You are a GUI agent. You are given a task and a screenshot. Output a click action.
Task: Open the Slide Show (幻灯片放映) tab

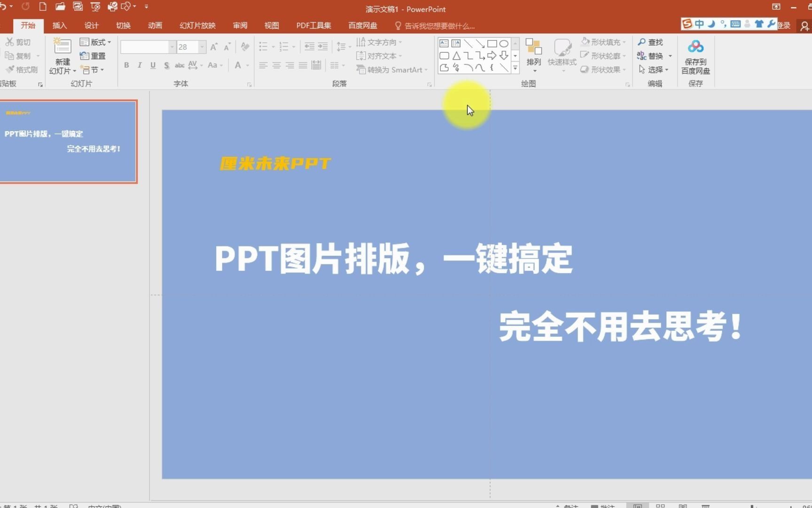click(x=198, y=25)
